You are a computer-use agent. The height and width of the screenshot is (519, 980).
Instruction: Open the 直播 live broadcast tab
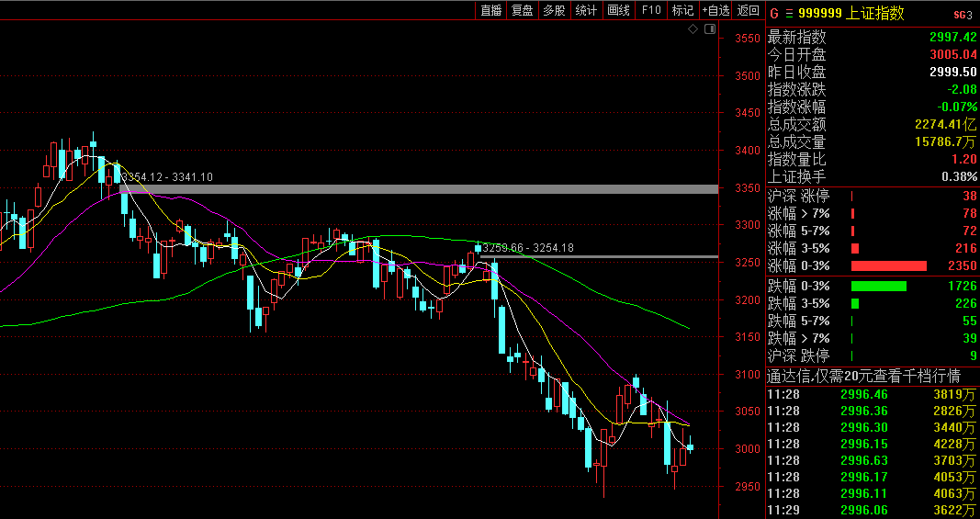tap(491, 10)
